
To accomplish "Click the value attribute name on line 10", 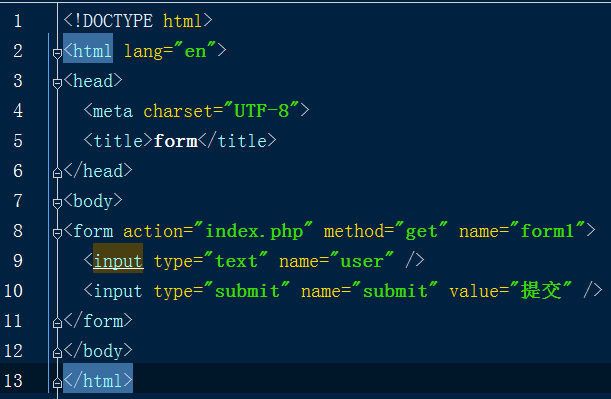I will click(x=474, y=292).
